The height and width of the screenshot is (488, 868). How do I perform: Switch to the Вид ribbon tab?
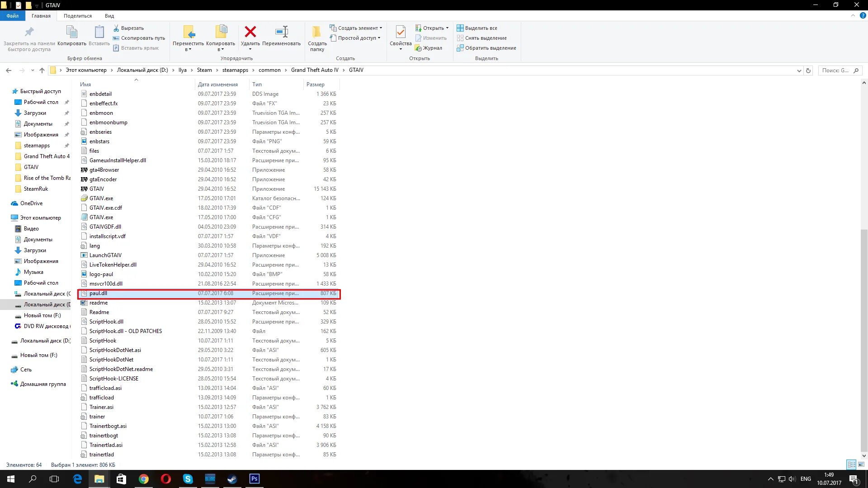[x=109, y=16]
